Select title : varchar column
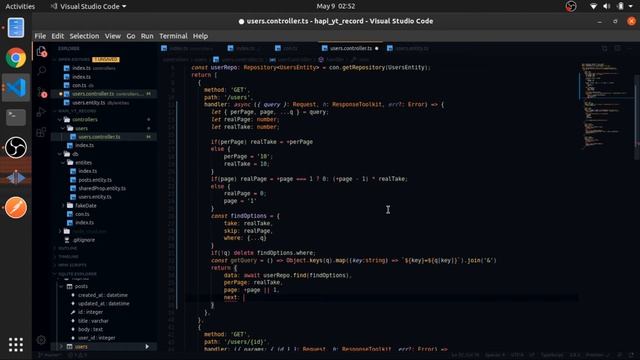Screen dimensions: 640x360 [x=93, y=321]
